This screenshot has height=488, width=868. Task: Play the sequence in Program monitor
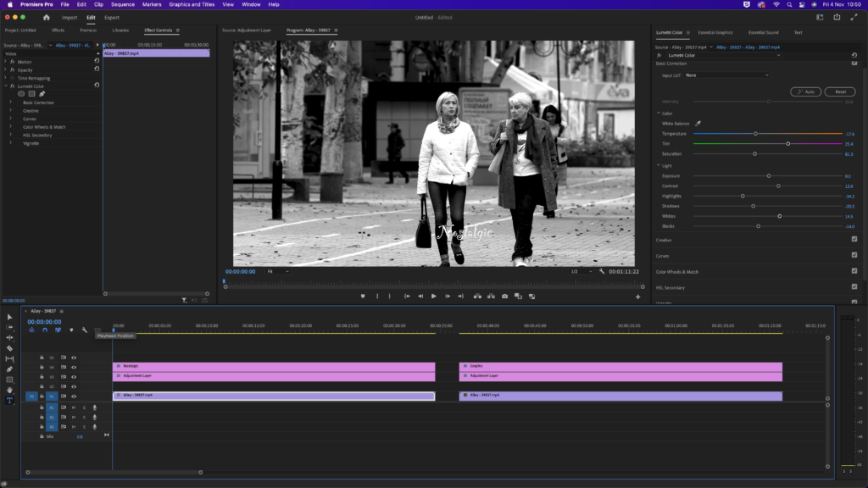(434, 296)
